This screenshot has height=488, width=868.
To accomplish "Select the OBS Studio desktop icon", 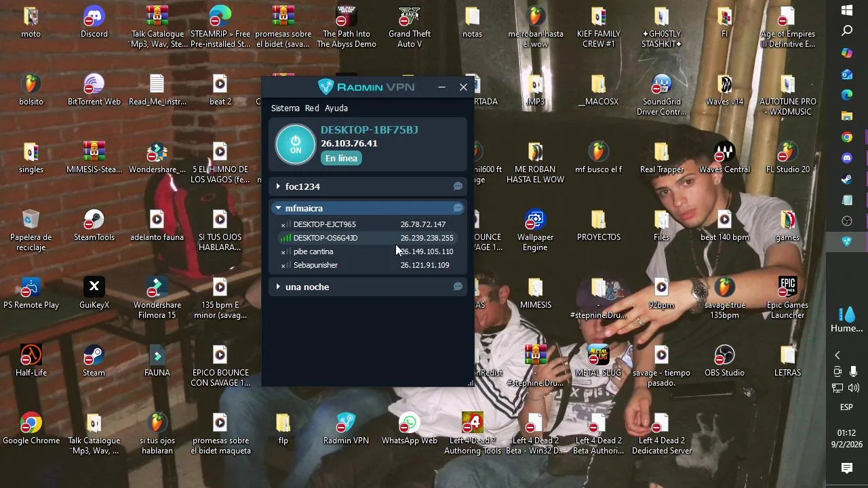I will [x=725, y=361].
